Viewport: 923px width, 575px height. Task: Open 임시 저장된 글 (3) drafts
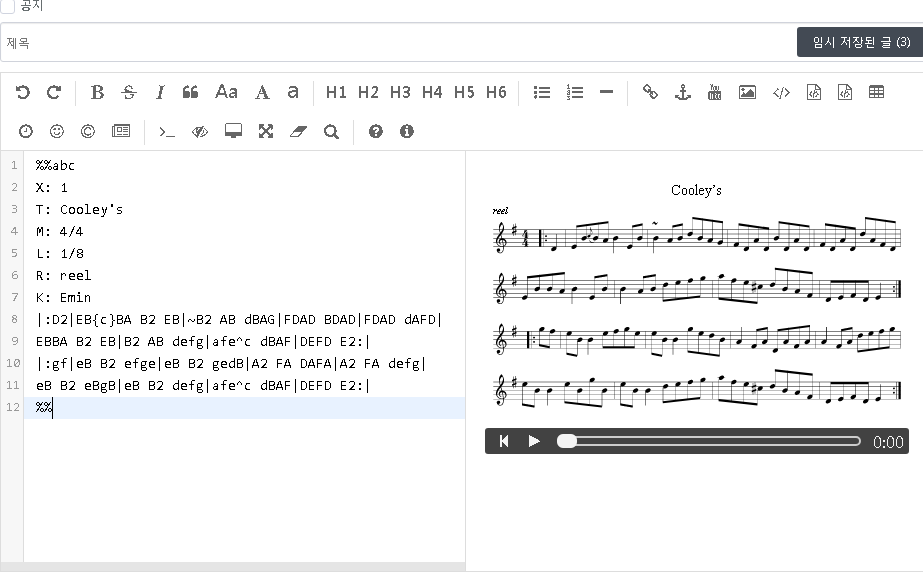pyautogui.click(x=860, y=42)
